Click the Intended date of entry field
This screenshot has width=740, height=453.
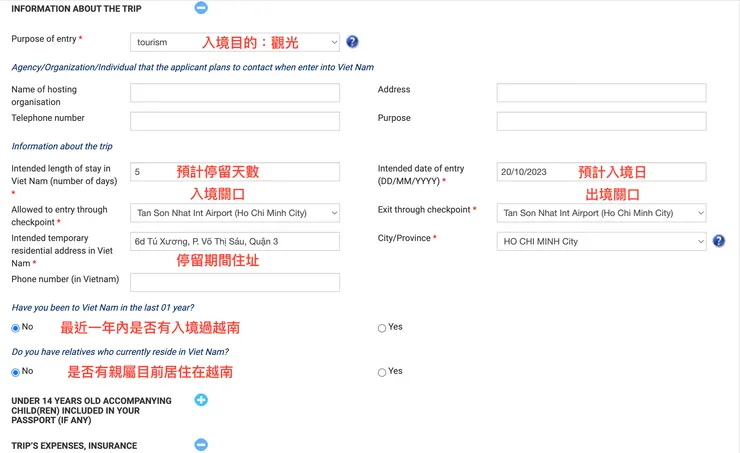click(x=601, y=172)
